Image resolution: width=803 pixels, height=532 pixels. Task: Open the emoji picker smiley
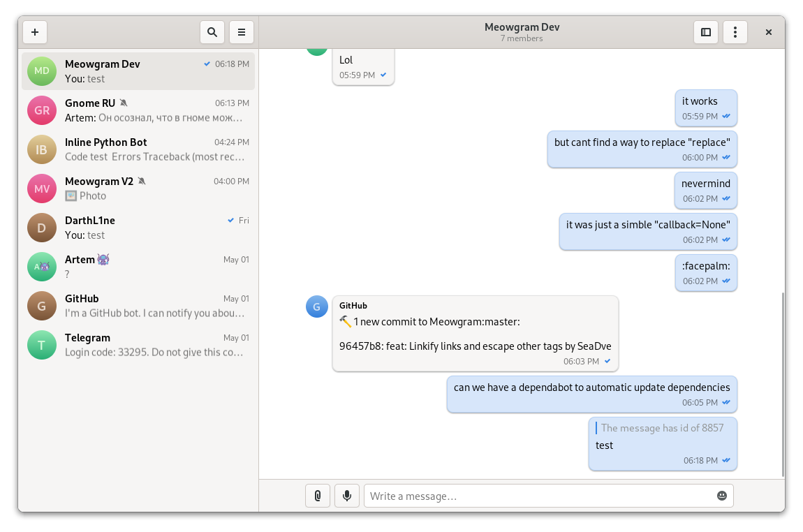[721, 496]
